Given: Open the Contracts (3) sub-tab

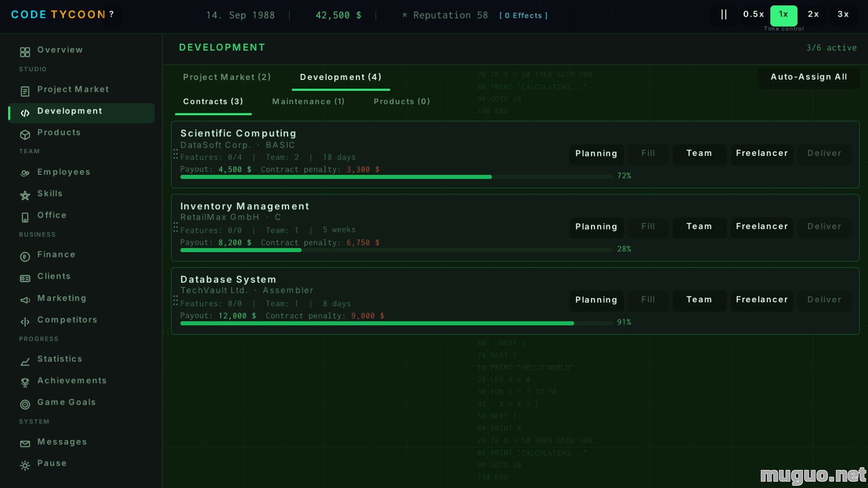Looking at the screenshot, I should point(213,102).
